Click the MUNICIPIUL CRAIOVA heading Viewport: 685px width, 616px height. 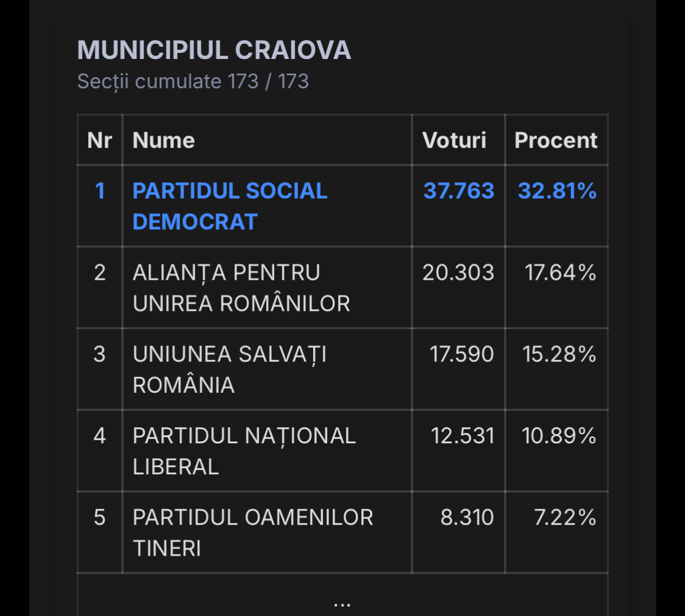[x=214, y=50]
